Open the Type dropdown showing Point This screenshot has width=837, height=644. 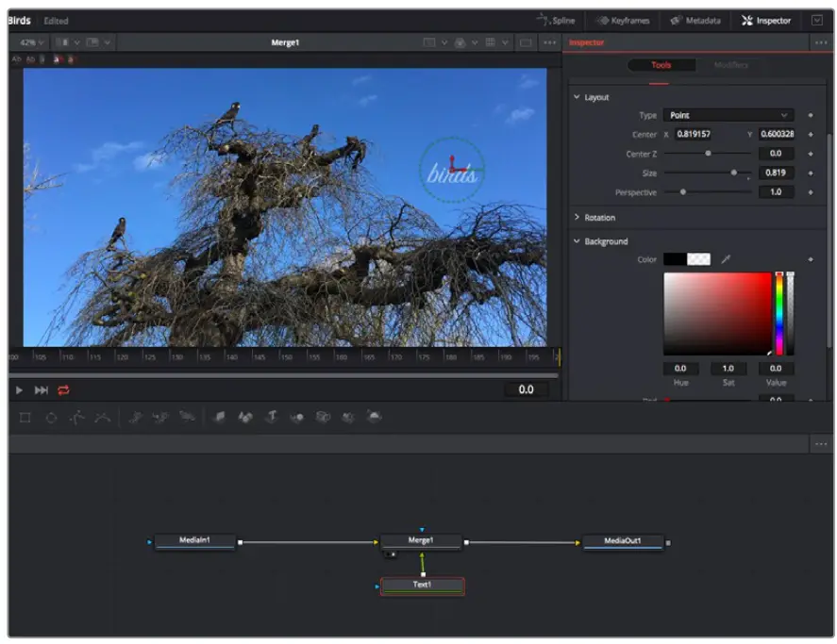(x=727, y=115)
